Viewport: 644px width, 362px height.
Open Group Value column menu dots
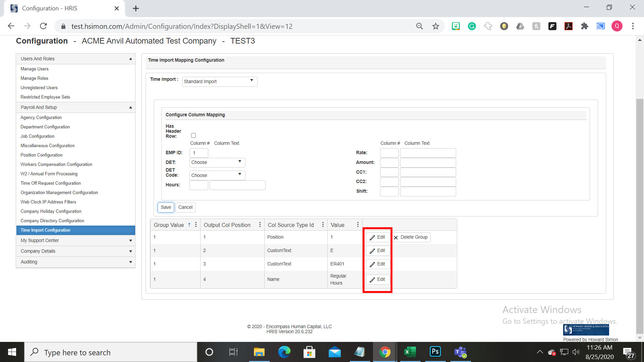pyautogui.click(x=196, y=225)
